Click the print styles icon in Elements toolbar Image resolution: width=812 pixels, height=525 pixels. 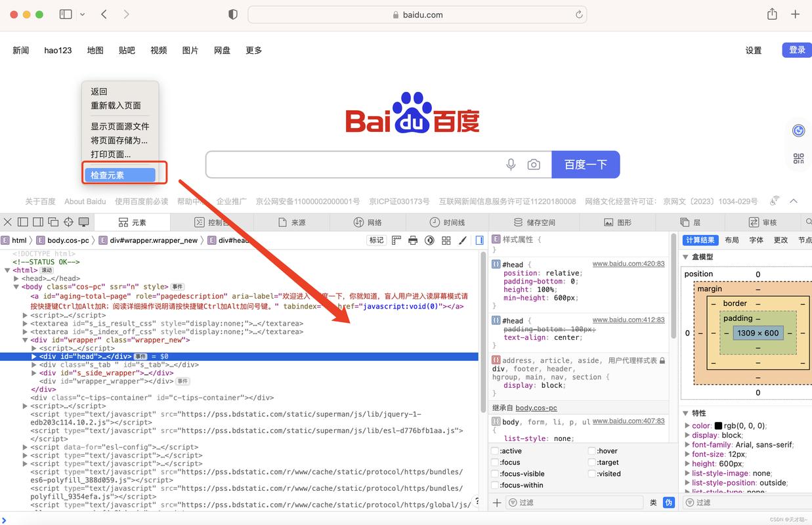(x=413, y=241)
